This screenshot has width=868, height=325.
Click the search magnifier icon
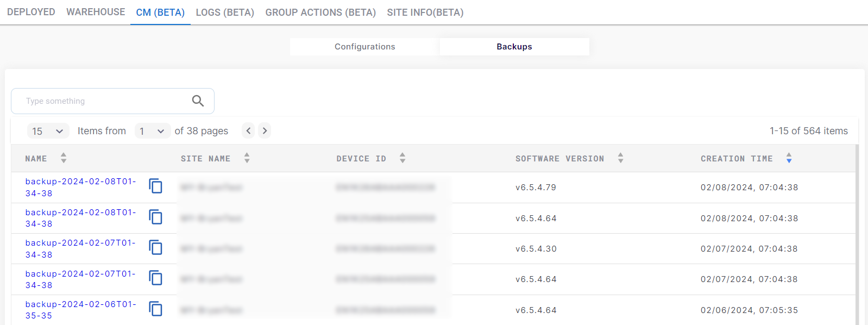[x=198, y=101]
